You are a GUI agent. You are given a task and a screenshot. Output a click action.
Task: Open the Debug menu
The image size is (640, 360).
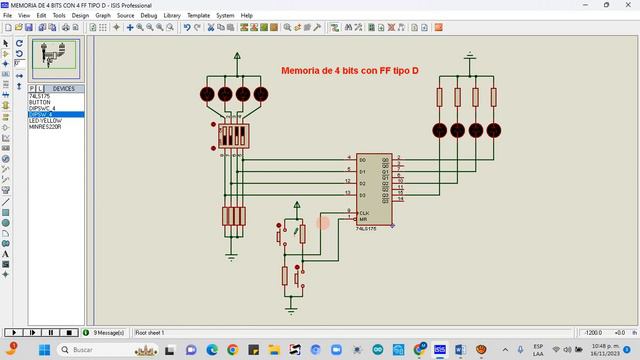click(x=149, y=16)
